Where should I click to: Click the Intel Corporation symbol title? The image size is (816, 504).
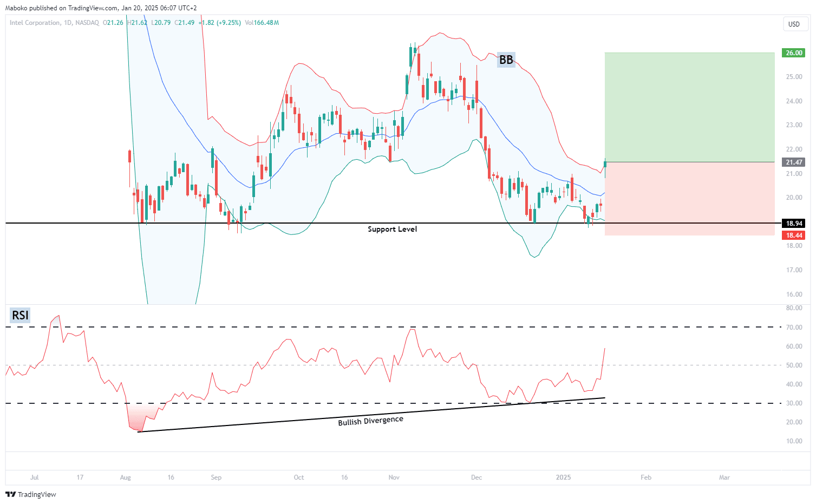tap(35, 23)
